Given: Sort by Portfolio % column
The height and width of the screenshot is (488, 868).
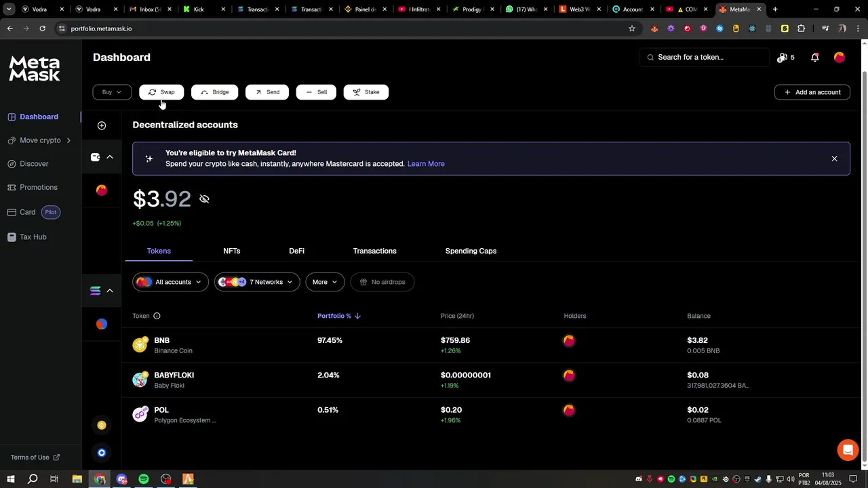Looking at the screenshot, I should coord(339,316).
